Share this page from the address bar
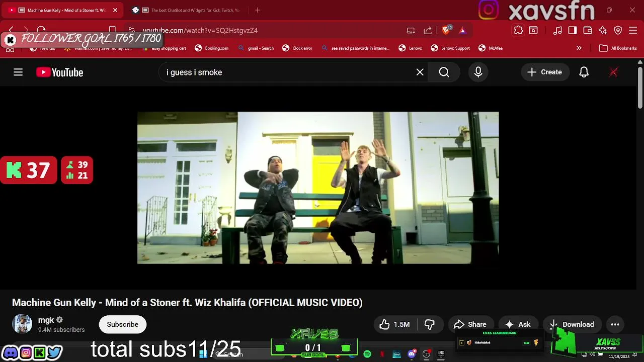Screen dimensions: 644x362 (428, 30)
